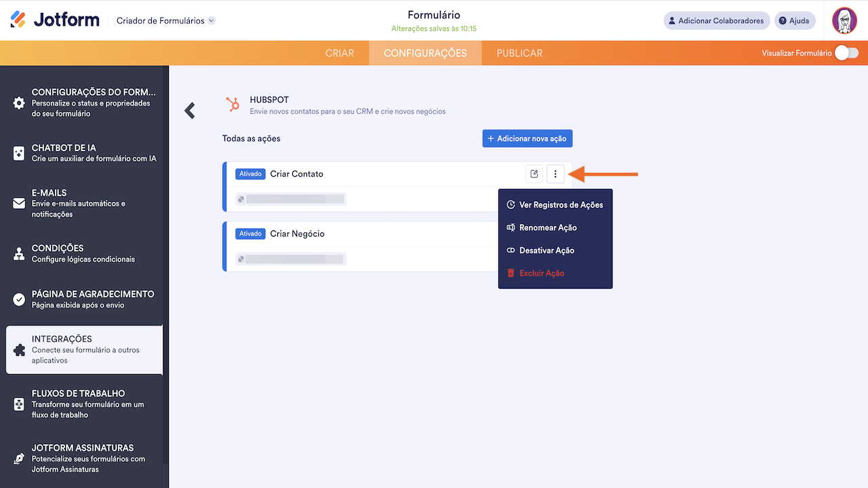This screenshot has height=488, width=868.
Task: Click the back arrow beside HubSpot
Action: 190,110
